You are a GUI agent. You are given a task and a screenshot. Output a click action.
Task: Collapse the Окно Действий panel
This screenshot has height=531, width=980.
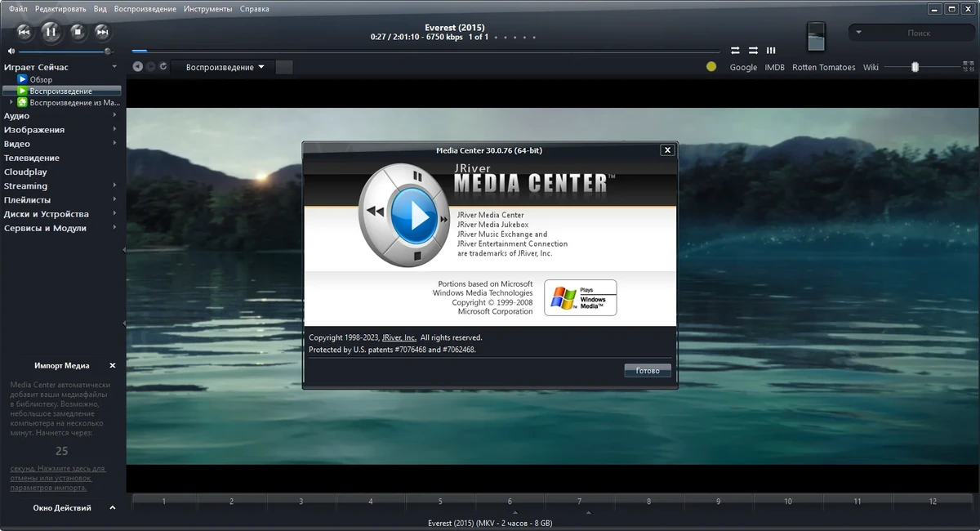coord(113,508)
